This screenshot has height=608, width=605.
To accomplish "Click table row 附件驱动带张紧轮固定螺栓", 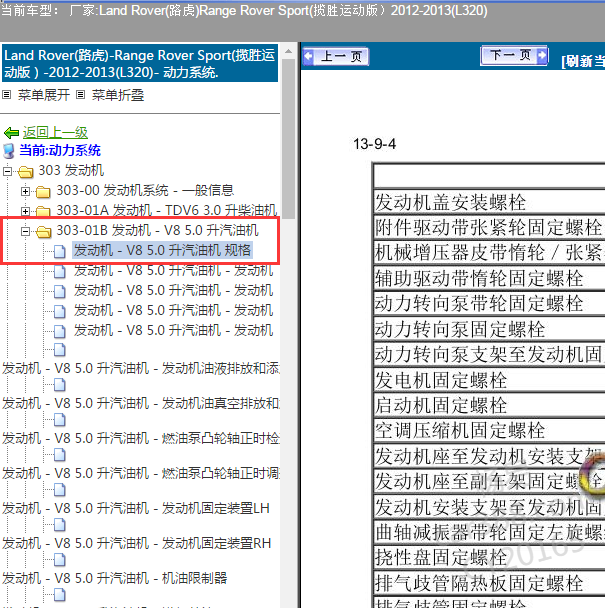I will click(x=489, y=227).
